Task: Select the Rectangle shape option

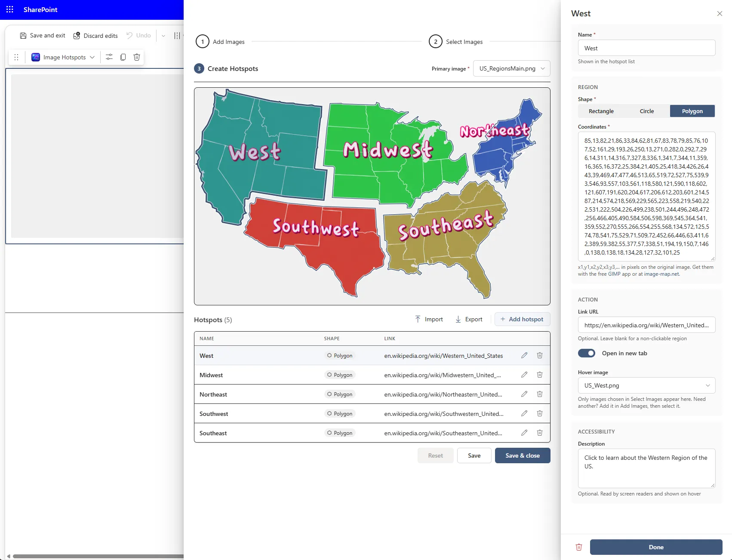Action: (601, 111)
